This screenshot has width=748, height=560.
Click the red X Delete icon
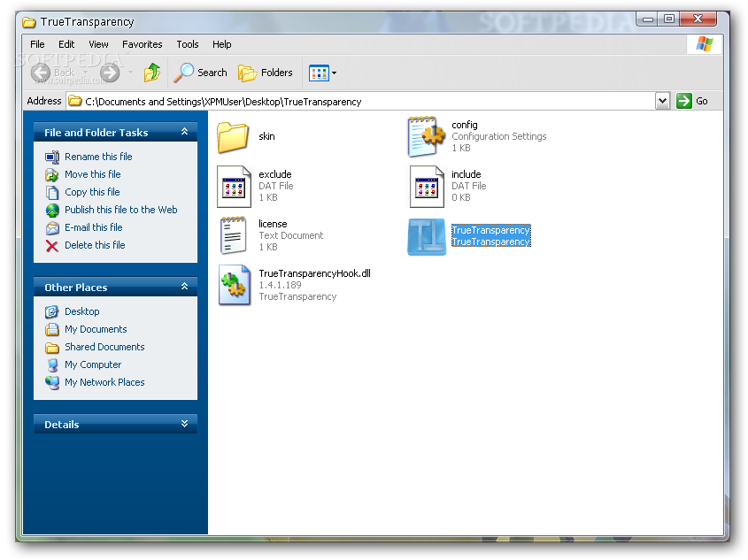52,245
